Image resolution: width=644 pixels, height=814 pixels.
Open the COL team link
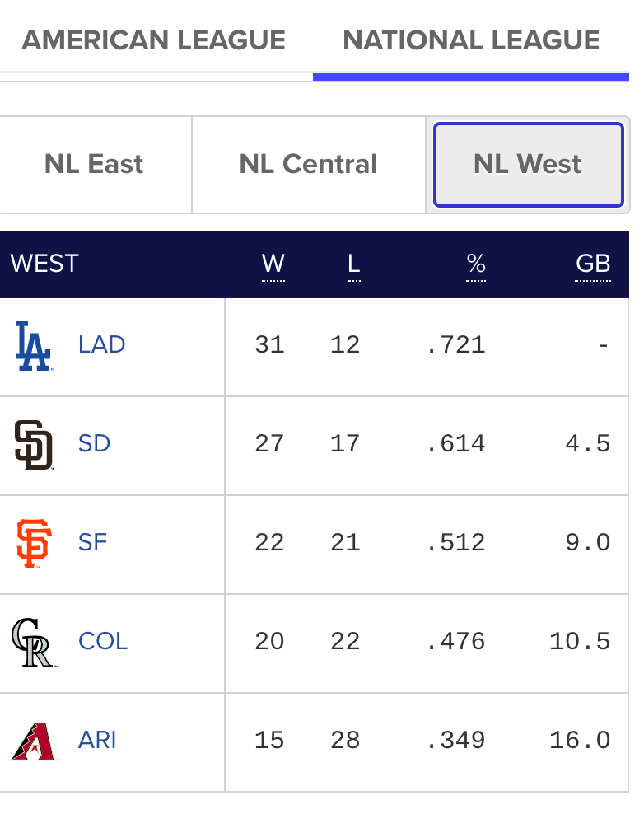coord(103,641)
